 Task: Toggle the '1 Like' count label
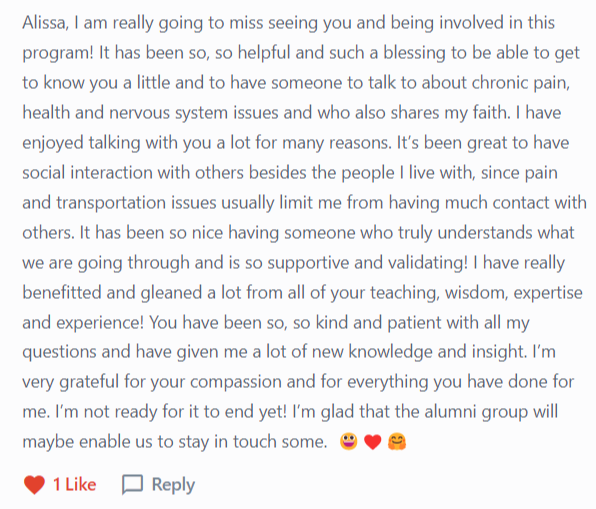coord(74,485)
